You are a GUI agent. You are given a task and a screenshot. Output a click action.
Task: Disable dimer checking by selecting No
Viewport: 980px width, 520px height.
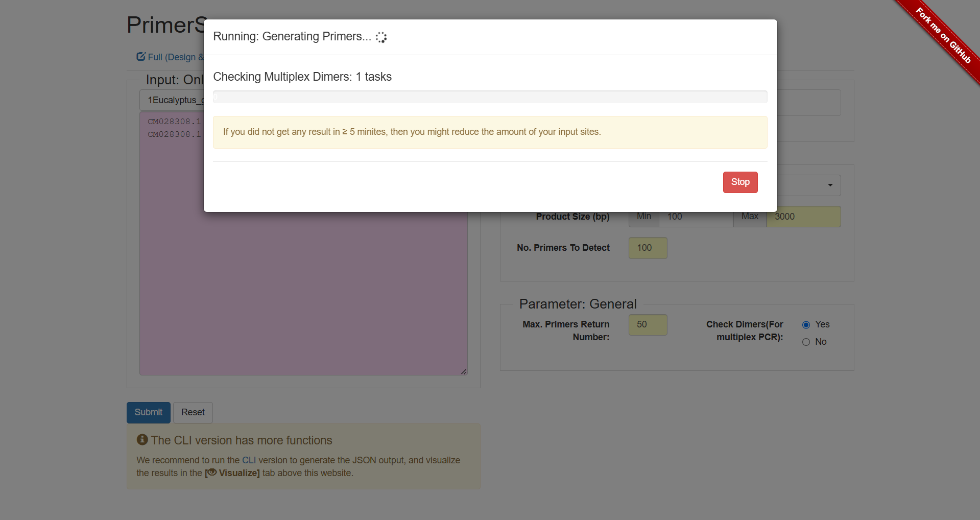(806, 342)
